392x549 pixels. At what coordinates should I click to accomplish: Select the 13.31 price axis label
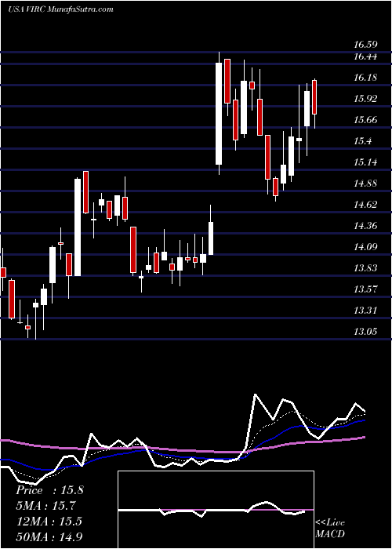pos(365,311)
